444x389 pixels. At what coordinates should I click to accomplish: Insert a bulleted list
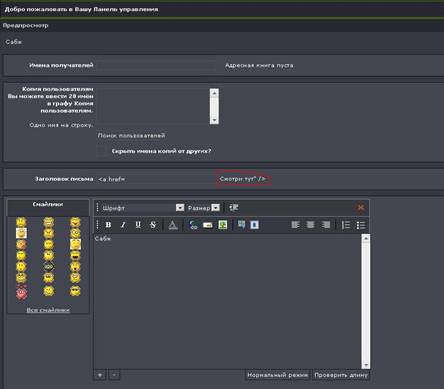(x=361, y=225)
